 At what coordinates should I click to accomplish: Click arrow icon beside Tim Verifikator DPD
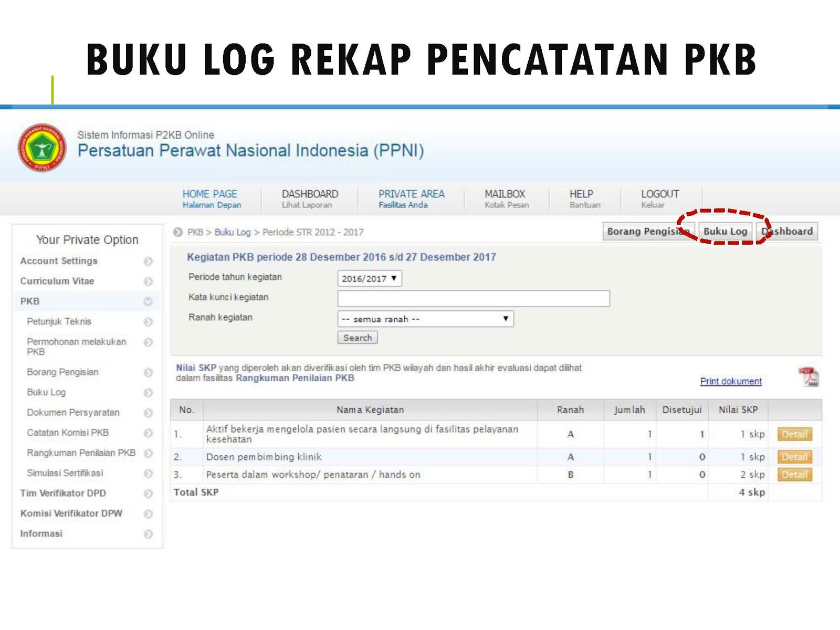pyautogui.click(x=148, y=494)
